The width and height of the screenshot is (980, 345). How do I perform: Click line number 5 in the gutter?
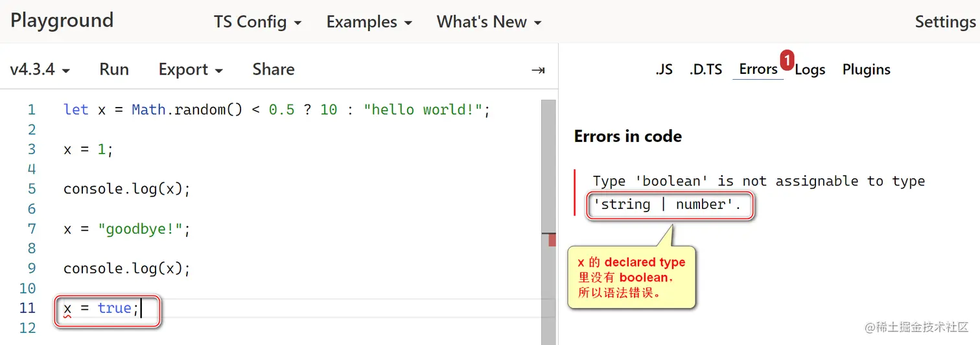[x=32, y=189]
